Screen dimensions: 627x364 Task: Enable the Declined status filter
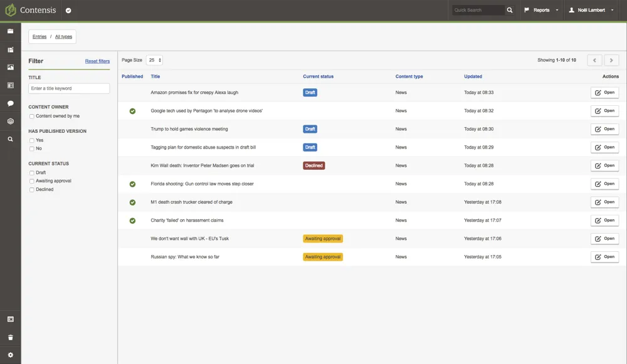(x=31, y=190)
